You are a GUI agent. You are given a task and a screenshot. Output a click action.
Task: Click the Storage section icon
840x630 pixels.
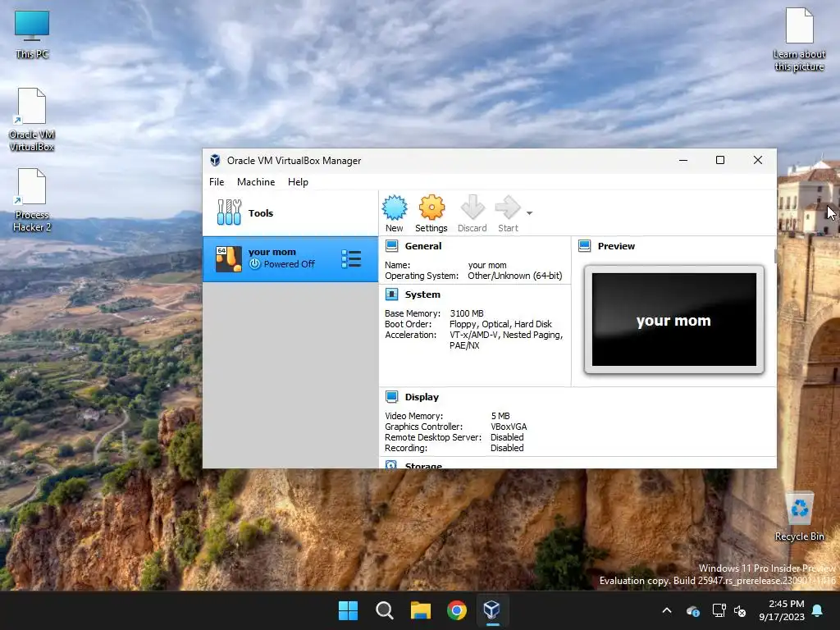point(391,465)
